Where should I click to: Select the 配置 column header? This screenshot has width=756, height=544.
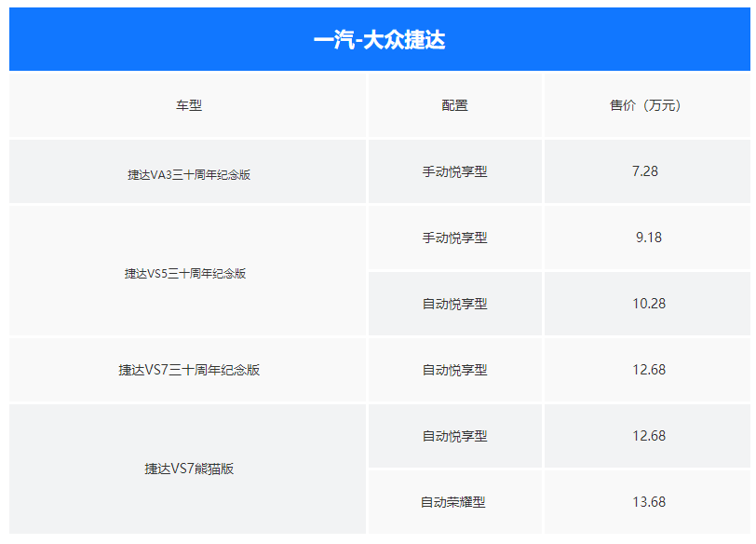coord(454,105)
